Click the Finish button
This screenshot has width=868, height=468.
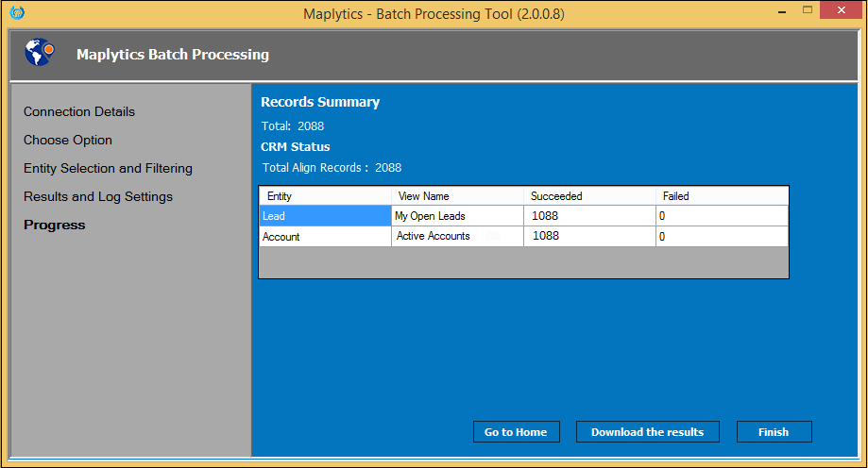pyautogui.click(x=774, y=432)
